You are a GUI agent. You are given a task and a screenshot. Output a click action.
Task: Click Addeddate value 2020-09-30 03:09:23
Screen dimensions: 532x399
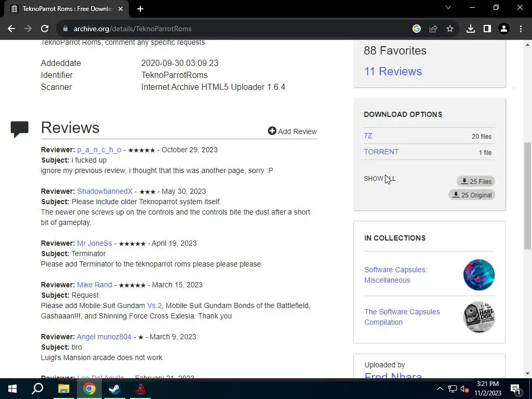pos(180,63)
